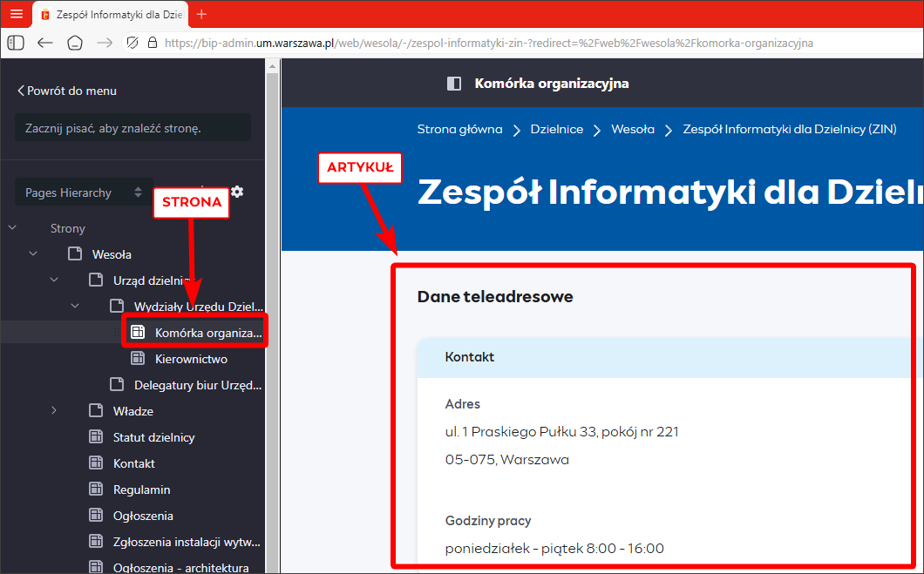Switch to Zespół Informatyki browser tab
This screenshot has height=574, width=924.
pyautogui.click(x=112, y=14)
